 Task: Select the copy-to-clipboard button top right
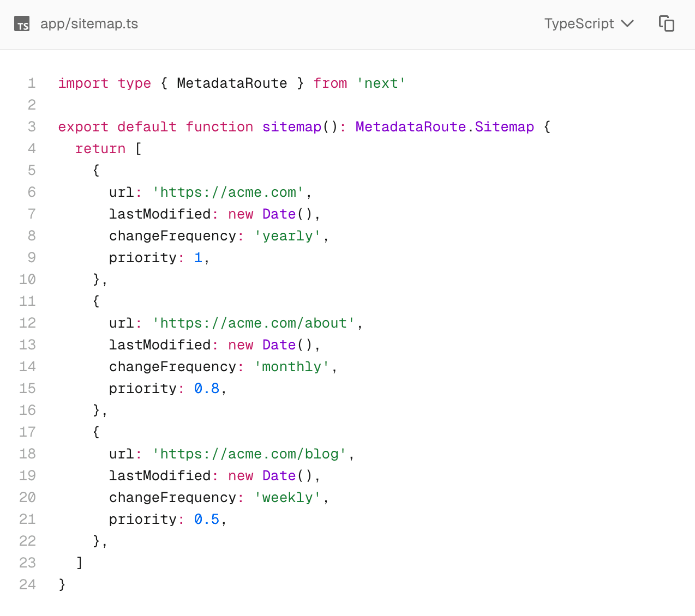point(667,24)
